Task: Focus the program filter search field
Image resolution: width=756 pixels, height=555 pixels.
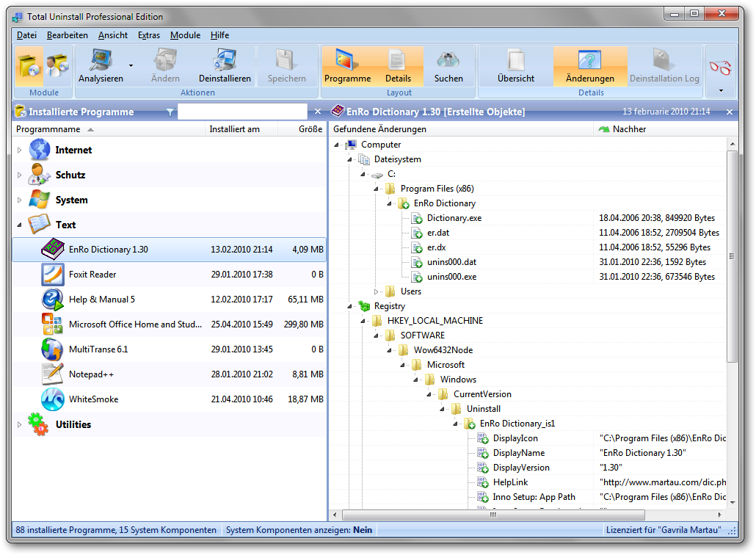Action: click(x=242, y=112)
